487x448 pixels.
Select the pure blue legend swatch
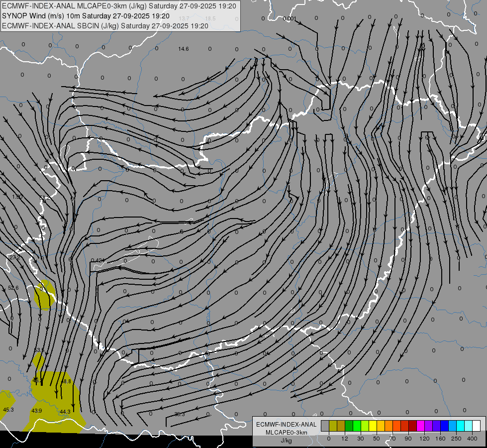coord(444,426)
